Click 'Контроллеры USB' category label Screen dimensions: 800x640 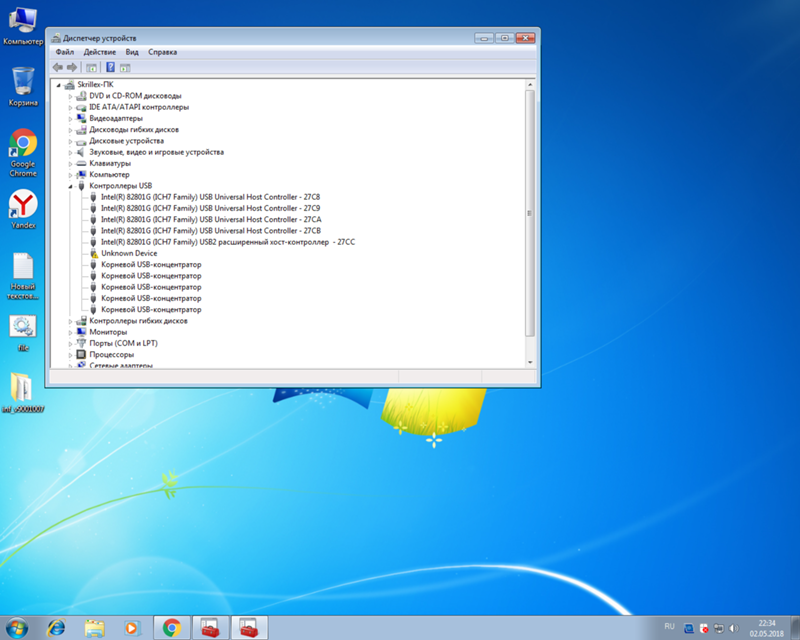pos(120,186)
